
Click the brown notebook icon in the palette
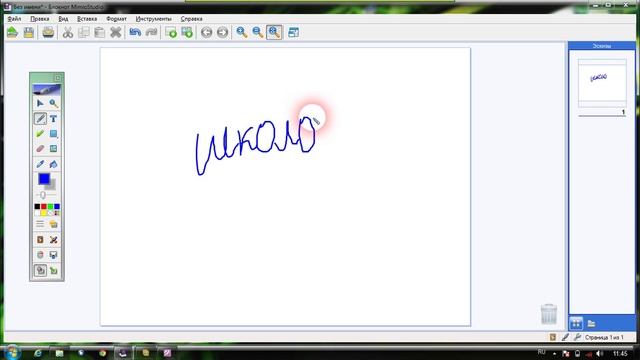40,240
